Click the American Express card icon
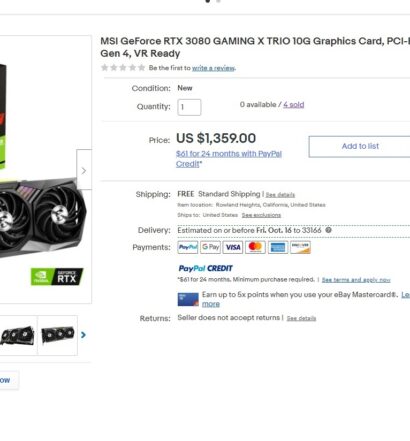Viewport: 410px width, 441px height. [278, 247]
